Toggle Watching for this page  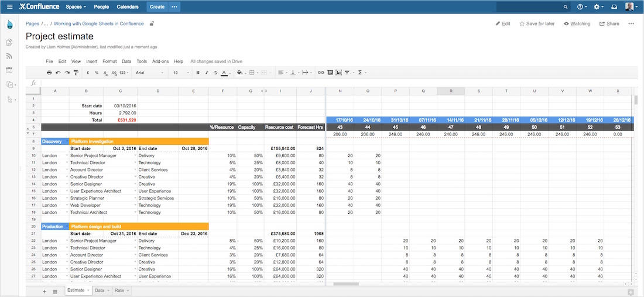tap(577, 24)
